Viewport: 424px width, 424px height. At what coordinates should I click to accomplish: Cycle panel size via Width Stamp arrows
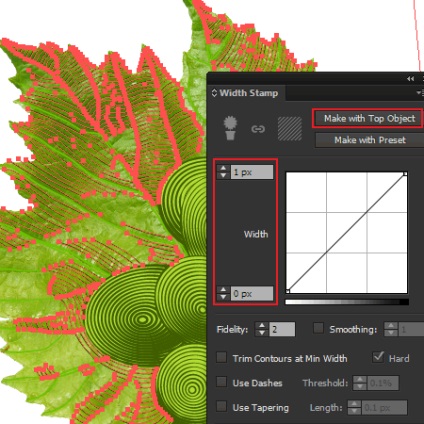coord(214,93)
